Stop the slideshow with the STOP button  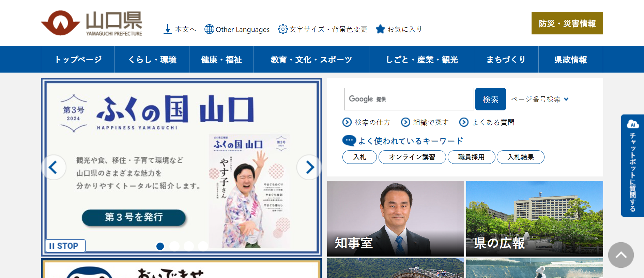point(65,246)
